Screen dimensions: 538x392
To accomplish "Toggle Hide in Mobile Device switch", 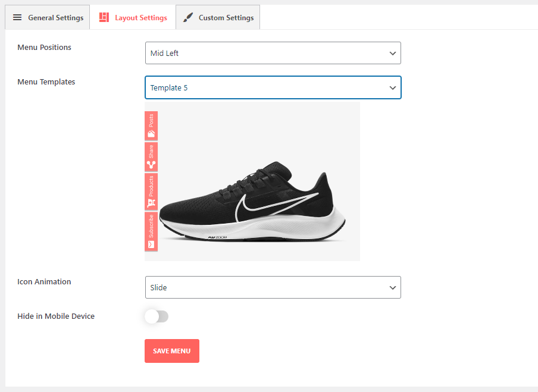I will click(x=157, y=316).
